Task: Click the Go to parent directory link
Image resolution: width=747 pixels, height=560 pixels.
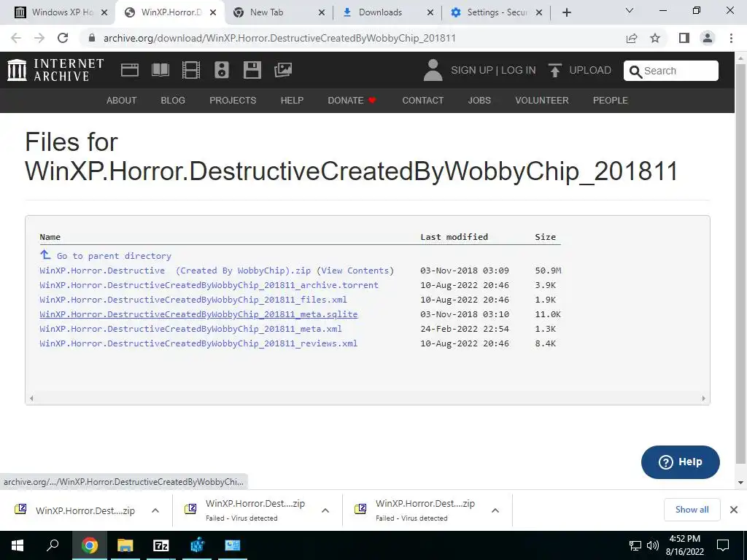Action: pos(114,256)
